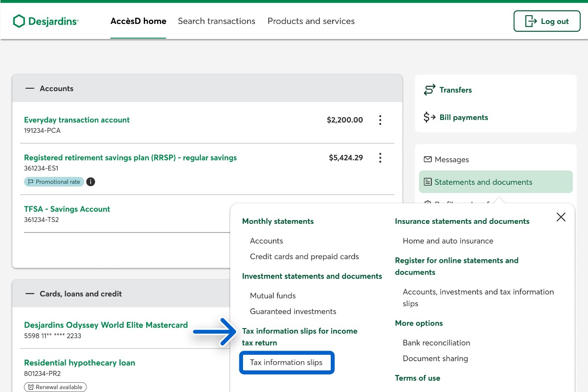588x392 pixels.
Task: Go to Search transactions tab
Action: click(216, 21)
